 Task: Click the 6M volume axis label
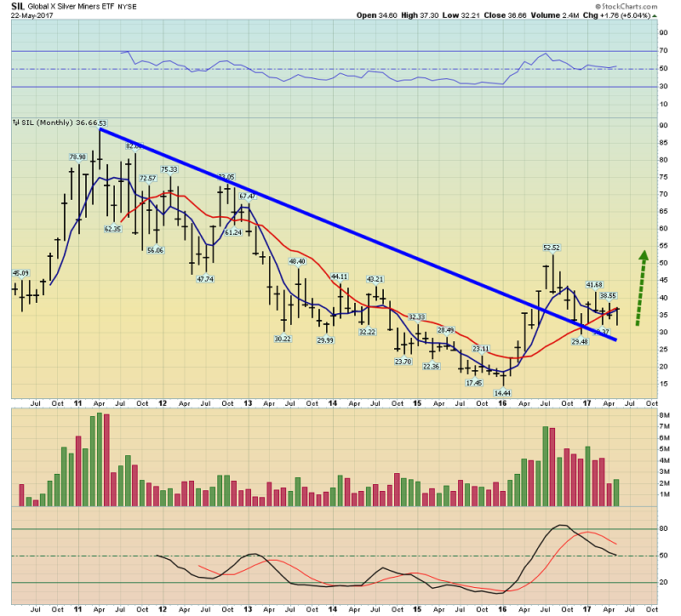tap(665, 438)
